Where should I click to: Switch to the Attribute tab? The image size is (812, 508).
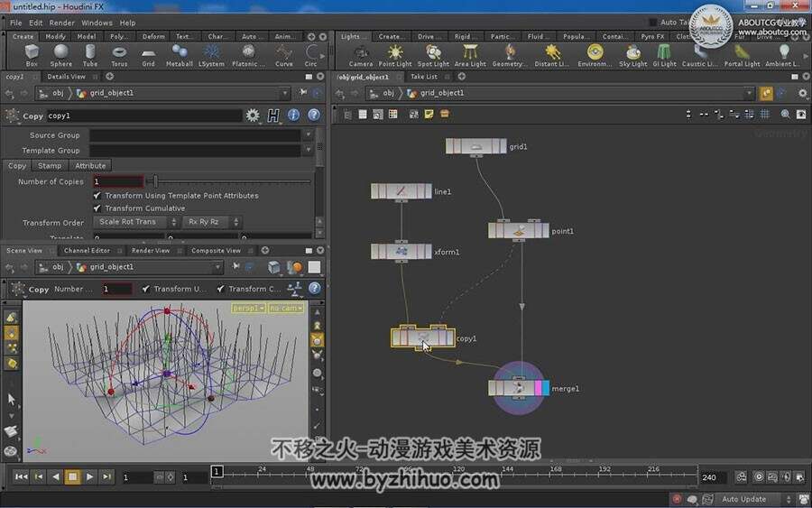pyautogui.click(x=90, y=166)
